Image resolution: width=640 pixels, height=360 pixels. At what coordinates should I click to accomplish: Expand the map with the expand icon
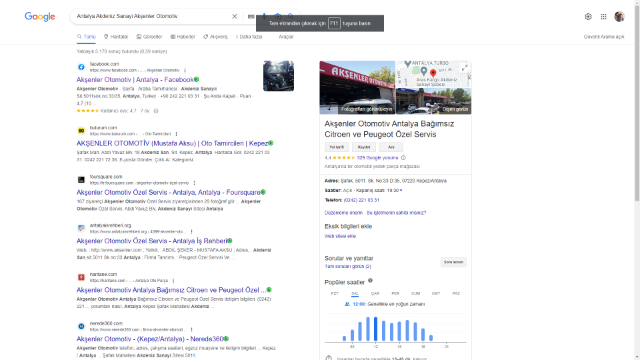tap(464, 68)
